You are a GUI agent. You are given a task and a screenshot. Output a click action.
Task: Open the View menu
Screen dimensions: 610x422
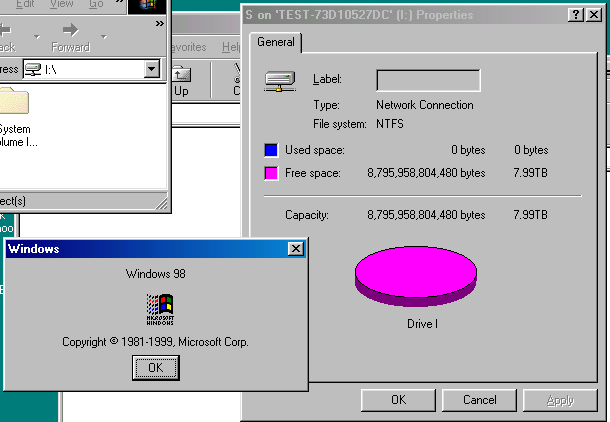pyautogui.click(x=61, y=4)
